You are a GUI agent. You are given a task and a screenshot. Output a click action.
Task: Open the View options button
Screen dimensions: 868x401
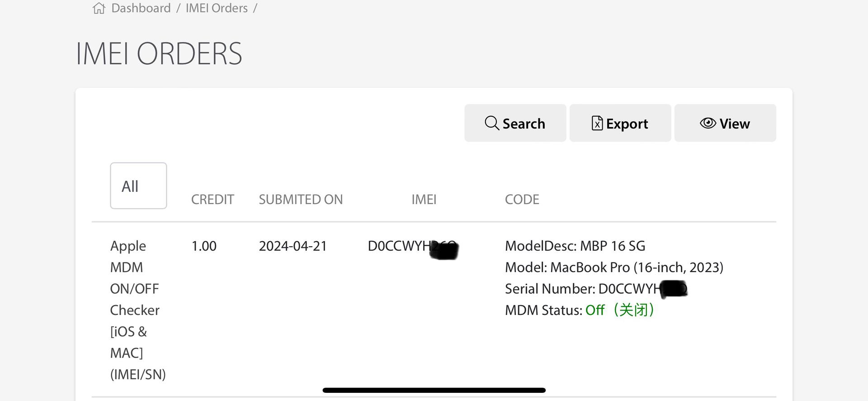pos(725,123)
